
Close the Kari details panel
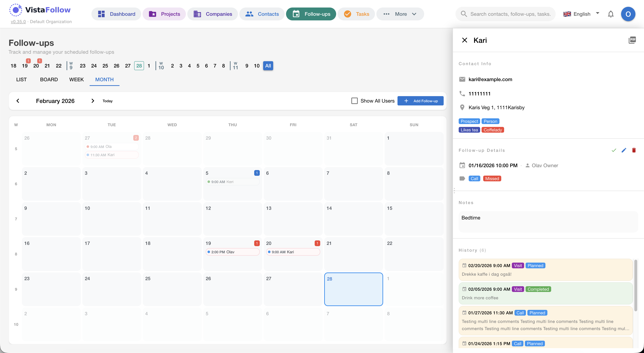(465, 40)
